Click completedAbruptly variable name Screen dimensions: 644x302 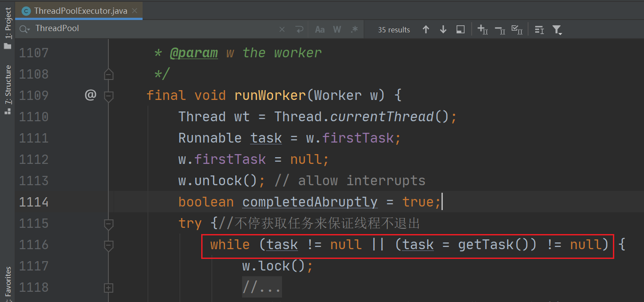click(x=310, y=202)
